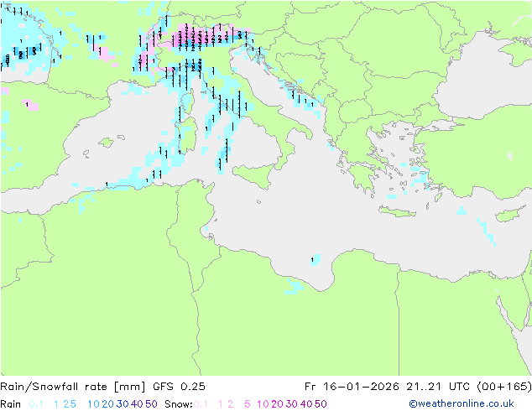This screenshot has height=411, width=532.
Task: Select the Snow legend 40 value
Action: 306,404
